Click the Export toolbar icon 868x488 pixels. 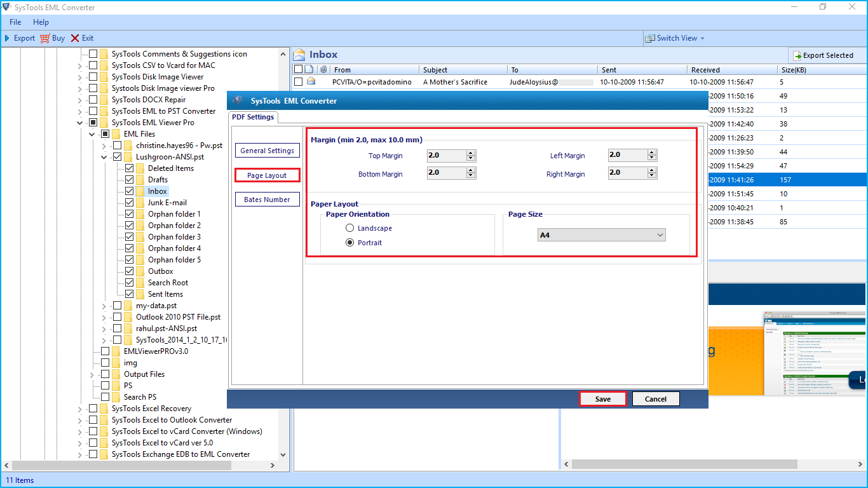tap(7, 38)
